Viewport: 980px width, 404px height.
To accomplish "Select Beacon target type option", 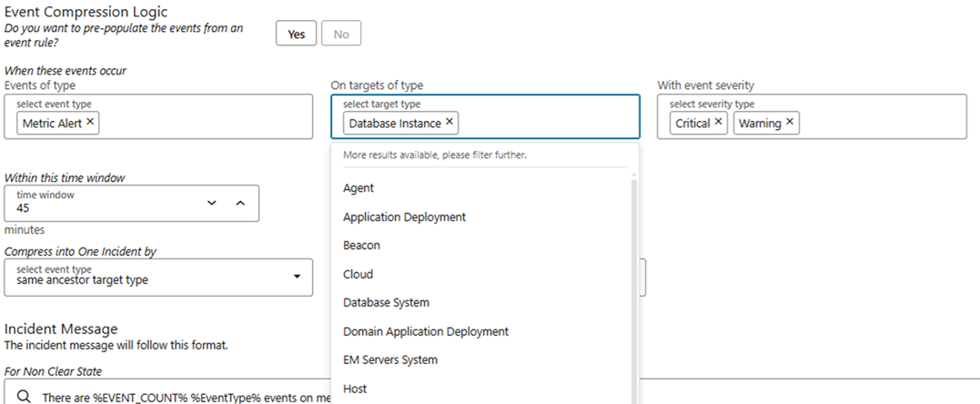I will (361, 246).
